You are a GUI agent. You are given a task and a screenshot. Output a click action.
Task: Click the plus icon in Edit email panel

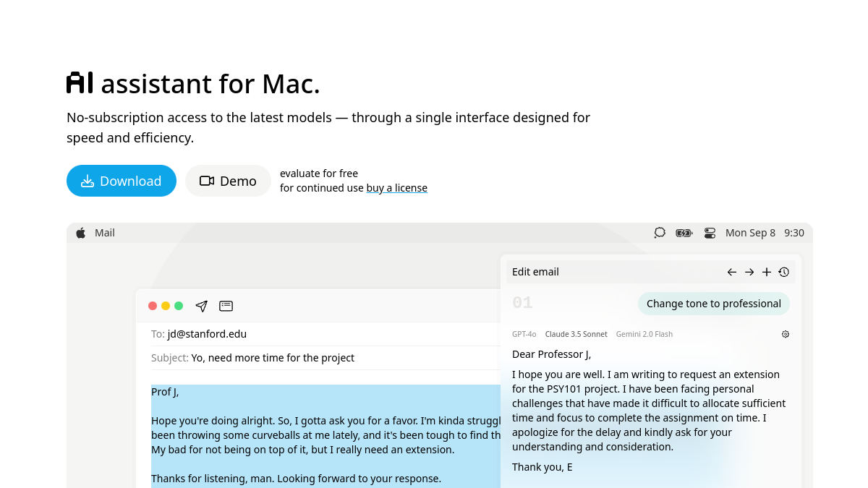click(767, 272)
